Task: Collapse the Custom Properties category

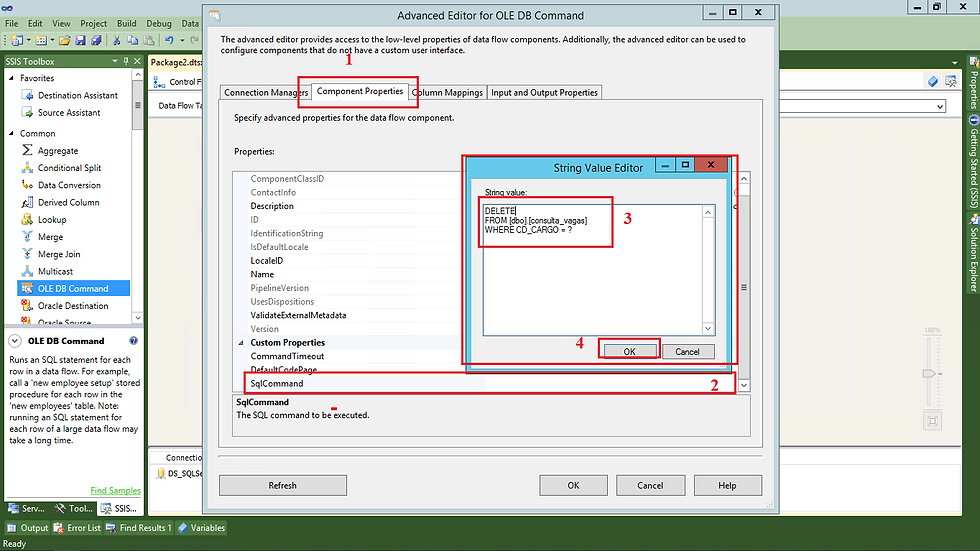Action: (x=241, y=342)
